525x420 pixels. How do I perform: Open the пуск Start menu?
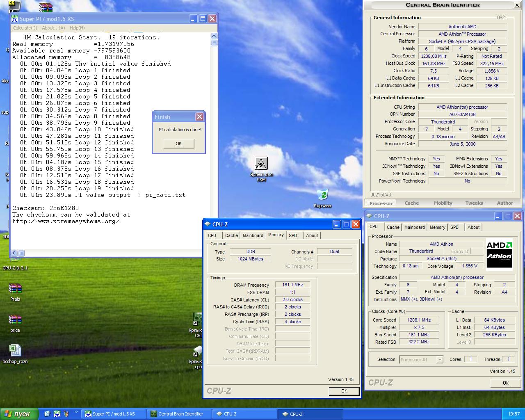click(19, 414)
